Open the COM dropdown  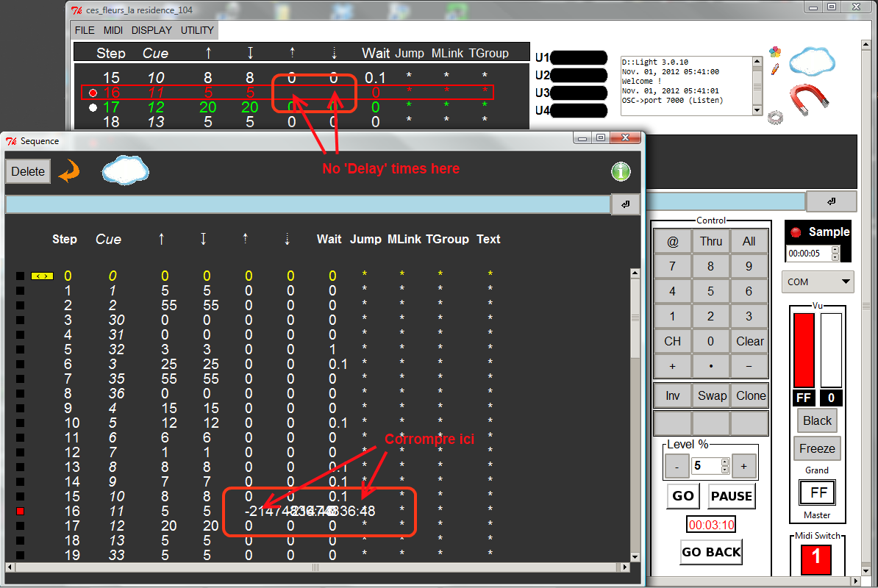pos(817,282)
